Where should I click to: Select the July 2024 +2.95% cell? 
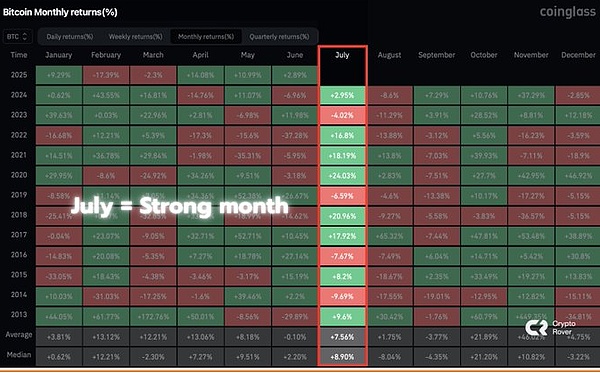pyautogui.click(x=342, y=95)
